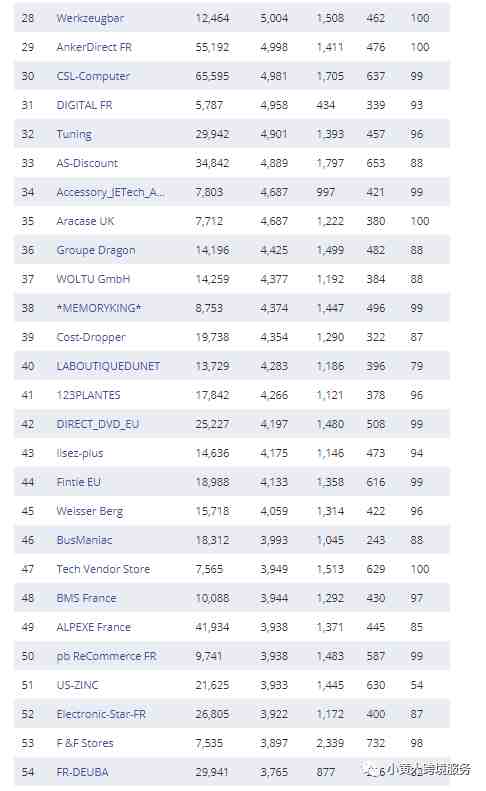486x791 pixels.
Task: Click the Groupe Dragon link
Action: (x=96, y=250)
